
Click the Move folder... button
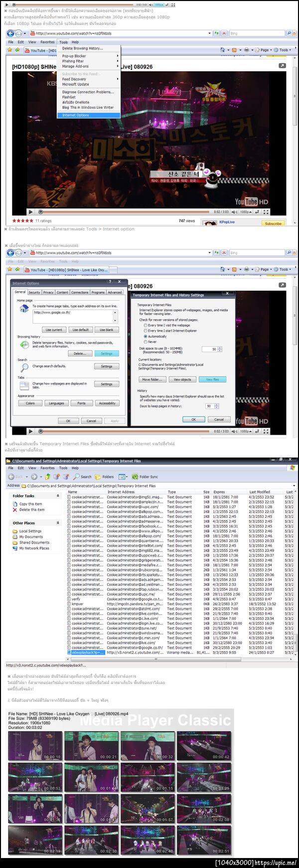[x=152, y=379]
